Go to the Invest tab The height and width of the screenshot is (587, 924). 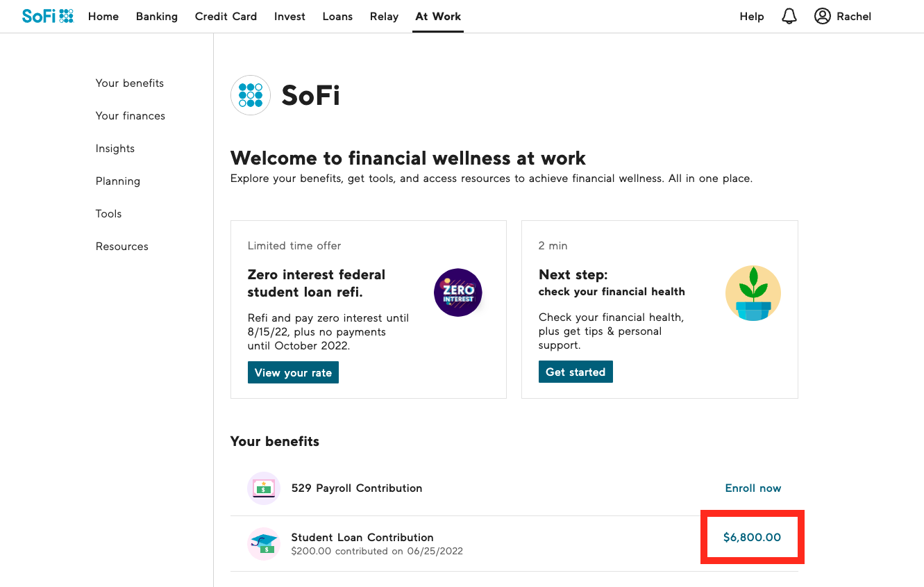[x=289, y=17]
